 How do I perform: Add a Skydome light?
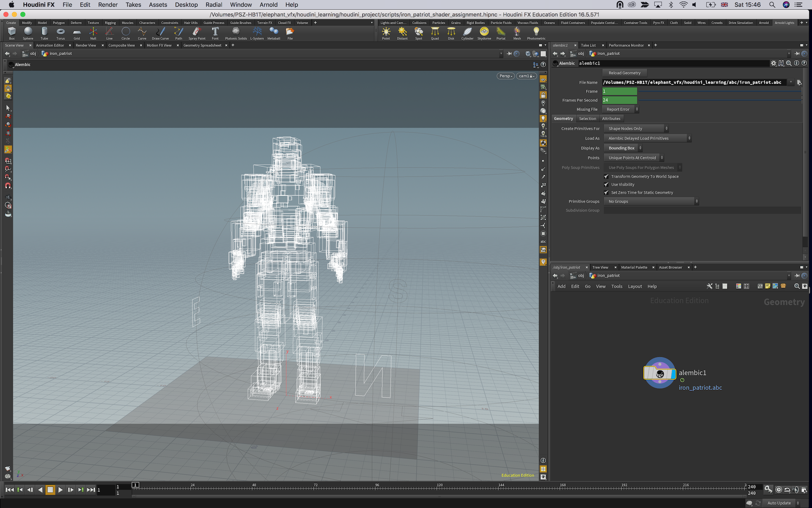(x=484, y=33)
